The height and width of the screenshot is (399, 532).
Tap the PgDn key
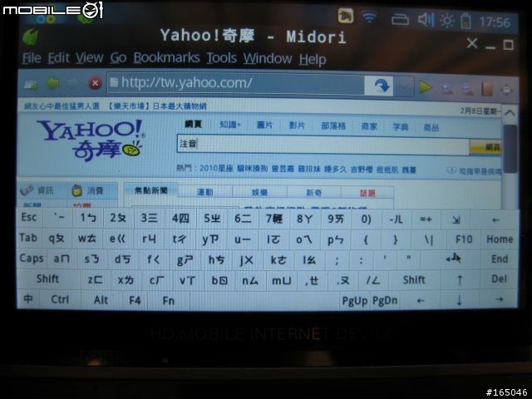(x=385, y=301)
